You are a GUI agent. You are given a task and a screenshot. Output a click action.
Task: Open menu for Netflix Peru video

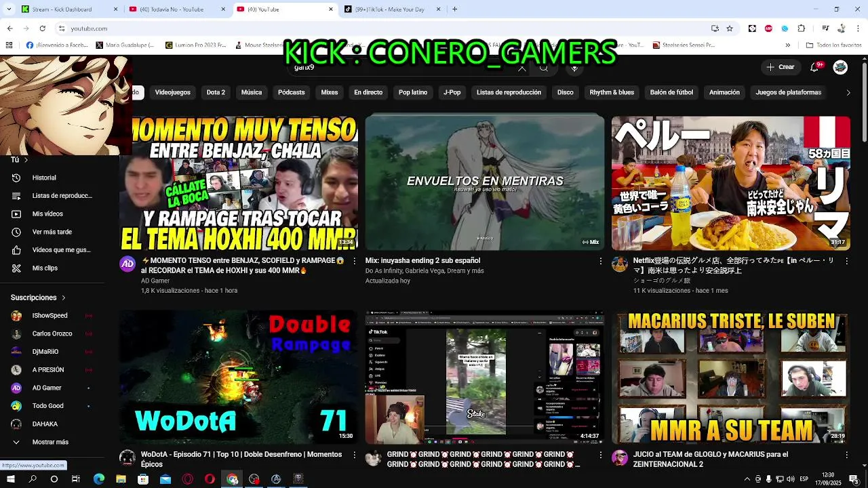tap(846, 261)
